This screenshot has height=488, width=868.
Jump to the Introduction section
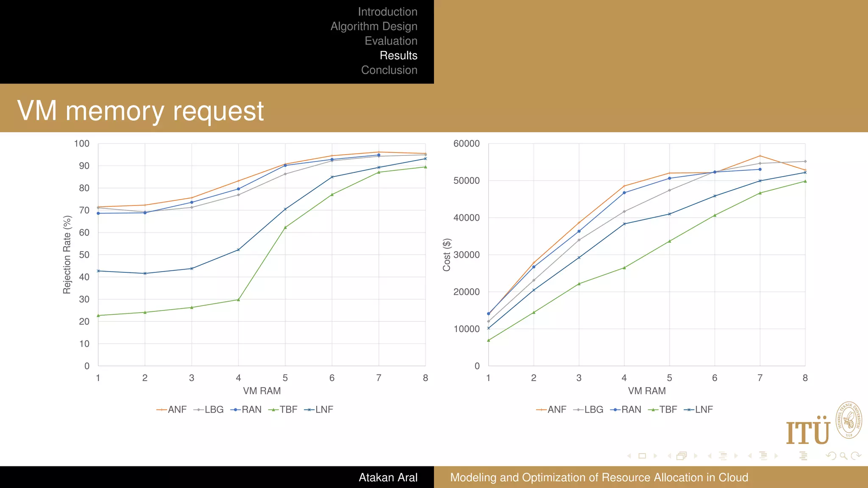click(387, 11)
